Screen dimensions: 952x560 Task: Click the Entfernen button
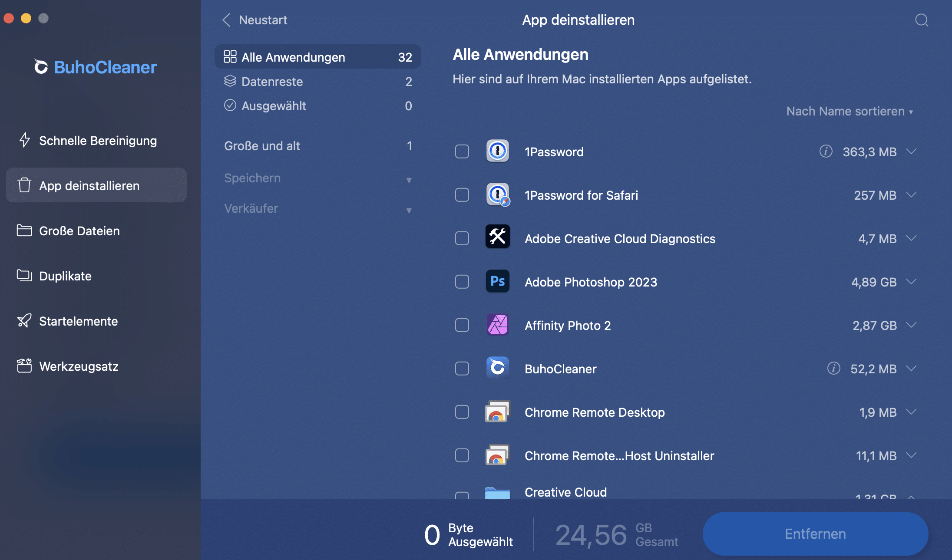tap(815, 534)
